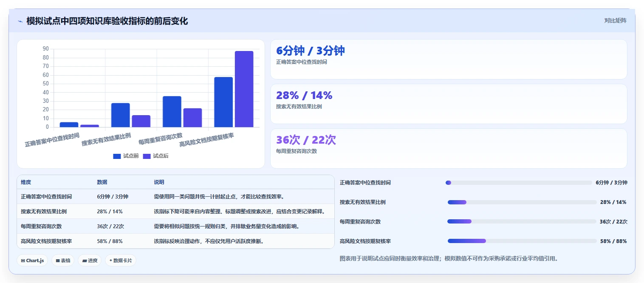644x283 pixels.
Task: Click table value 36次 / 22次
Action: 110,226
